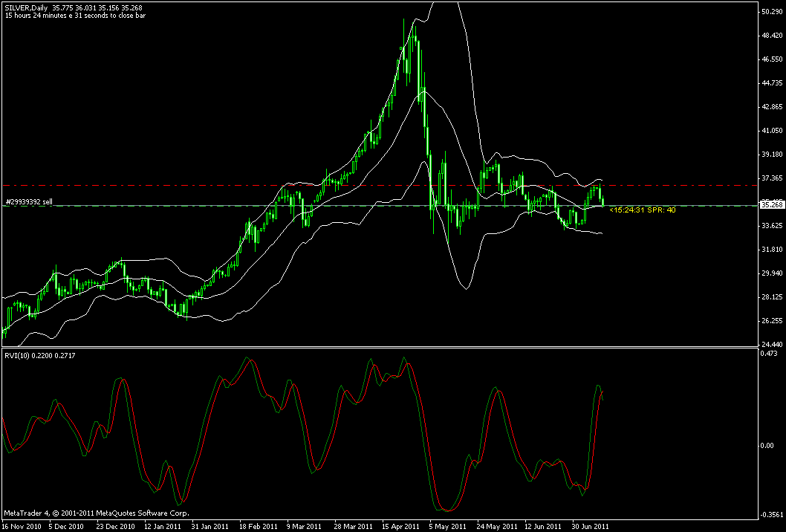This screenshot has height=532, width=786.
Task: Click the "5 Dec 2010" date label
Action: pyautogui.click(x=66, y=527)
